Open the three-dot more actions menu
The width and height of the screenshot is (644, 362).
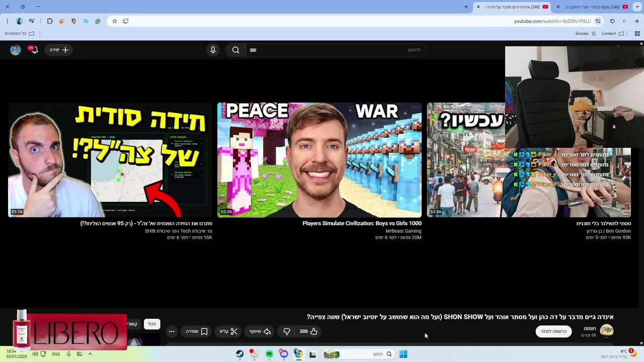[x=172, y=331]
